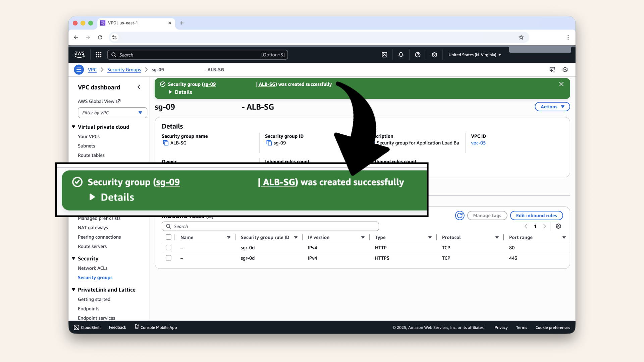
Task: Open CloudShell from the top navigation bar
Action: click(x=385, y=54)
